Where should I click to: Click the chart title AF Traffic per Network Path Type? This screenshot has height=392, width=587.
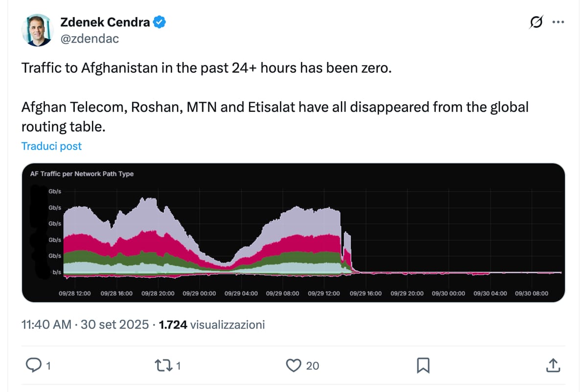click(82, 174)
